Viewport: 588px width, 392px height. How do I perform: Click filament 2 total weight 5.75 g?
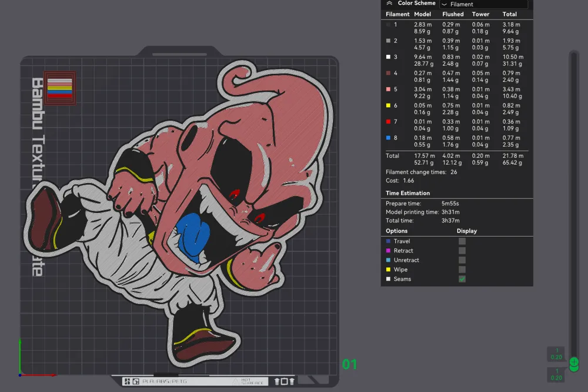511,48
